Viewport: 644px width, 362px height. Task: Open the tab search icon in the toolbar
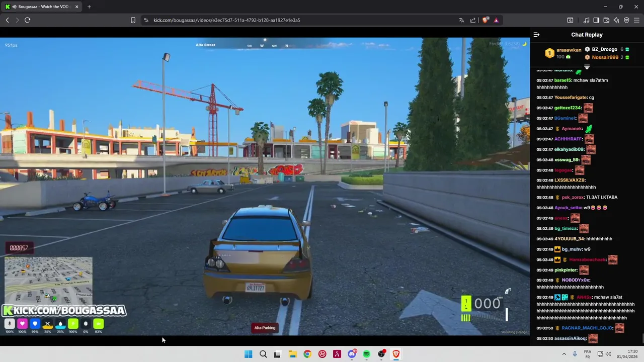click(x=570, y=20)
